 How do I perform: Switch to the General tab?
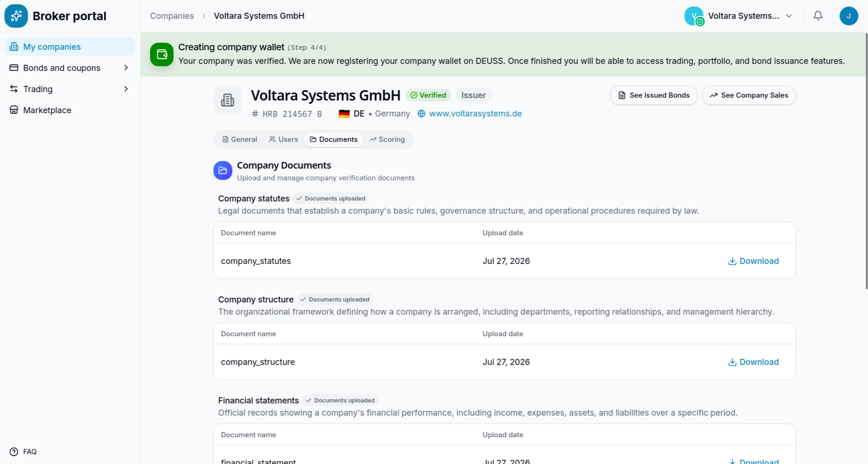point(240,139)
